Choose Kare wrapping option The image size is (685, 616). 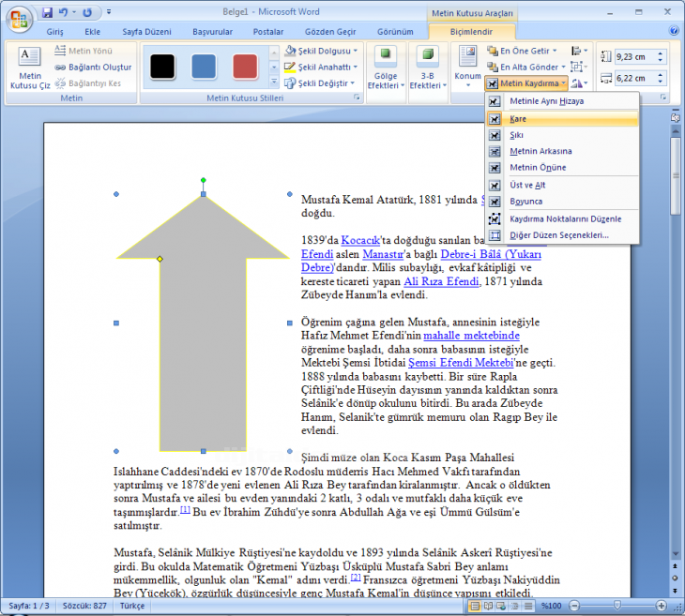tap(562, 119)
